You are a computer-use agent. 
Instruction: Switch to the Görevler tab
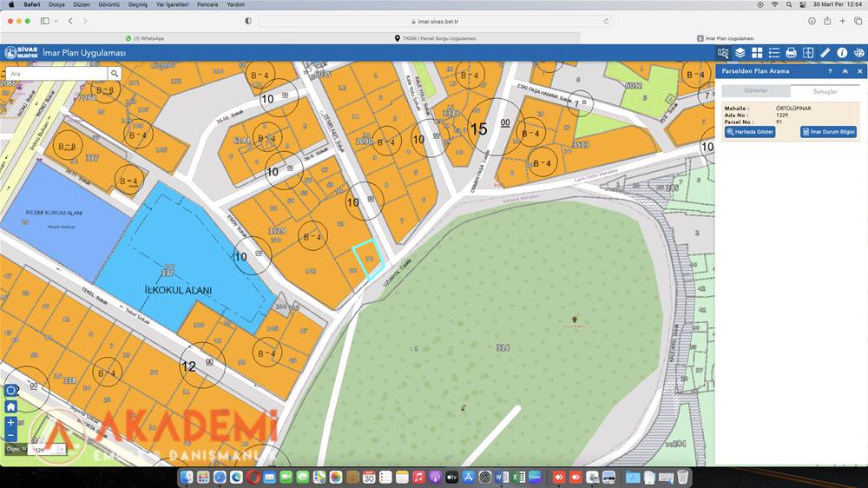pos(756,91)
